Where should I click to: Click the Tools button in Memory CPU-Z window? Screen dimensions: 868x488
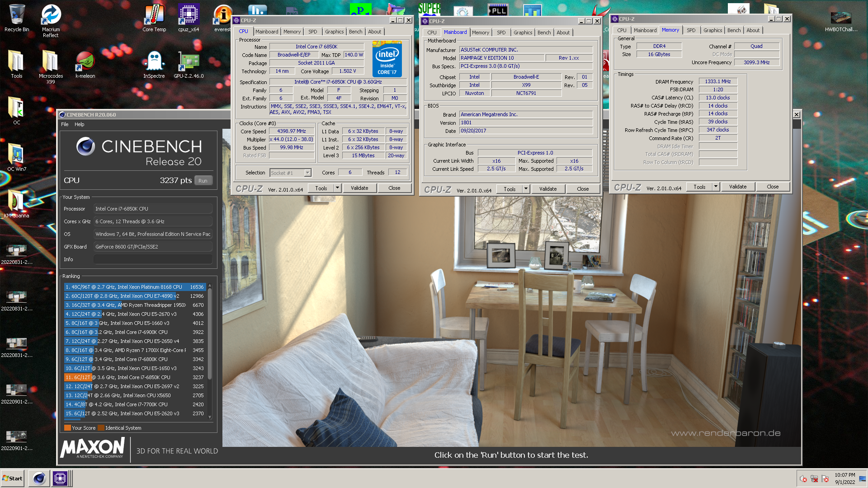click(x=699, y=187)
